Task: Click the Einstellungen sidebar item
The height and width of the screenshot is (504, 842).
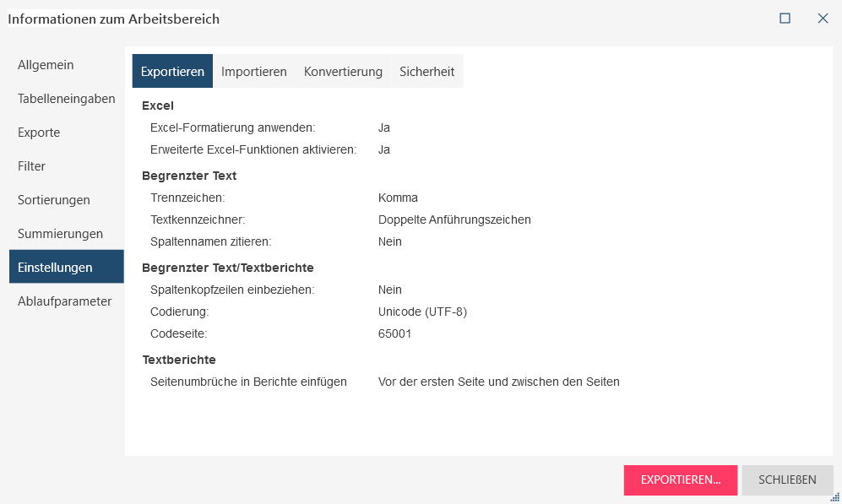Action: 56,268
